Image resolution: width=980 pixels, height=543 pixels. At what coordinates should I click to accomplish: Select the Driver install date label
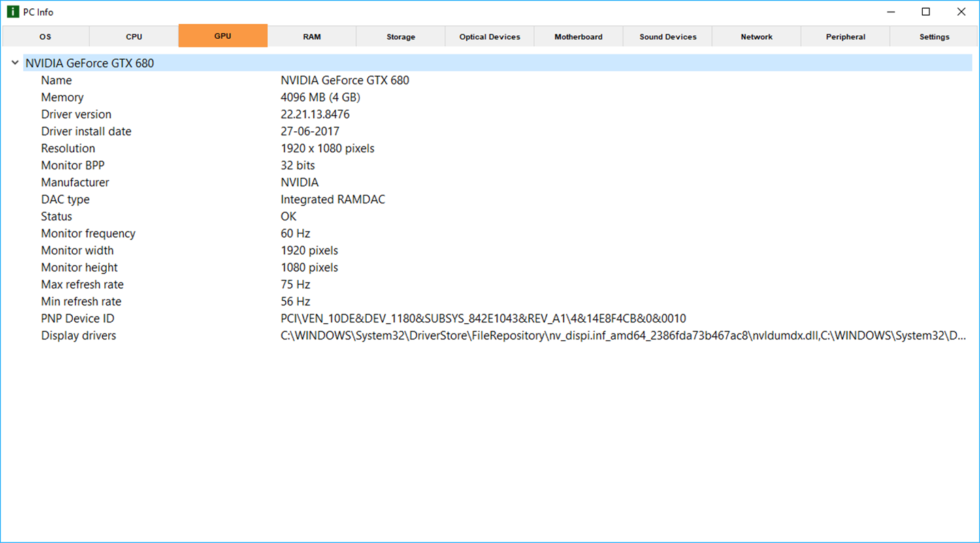(86, 131)
